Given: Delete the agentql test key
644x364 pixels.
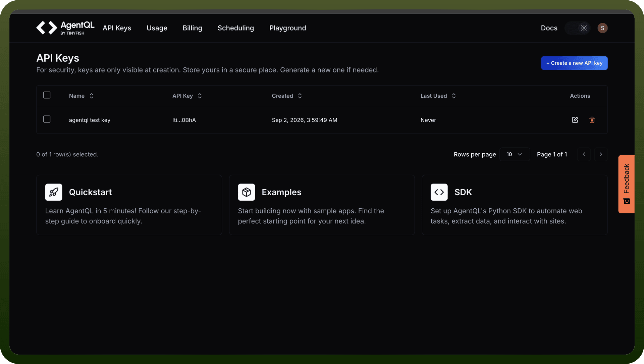Looking at the screenshot, I should pyautogui.click(x=592, y=120).
